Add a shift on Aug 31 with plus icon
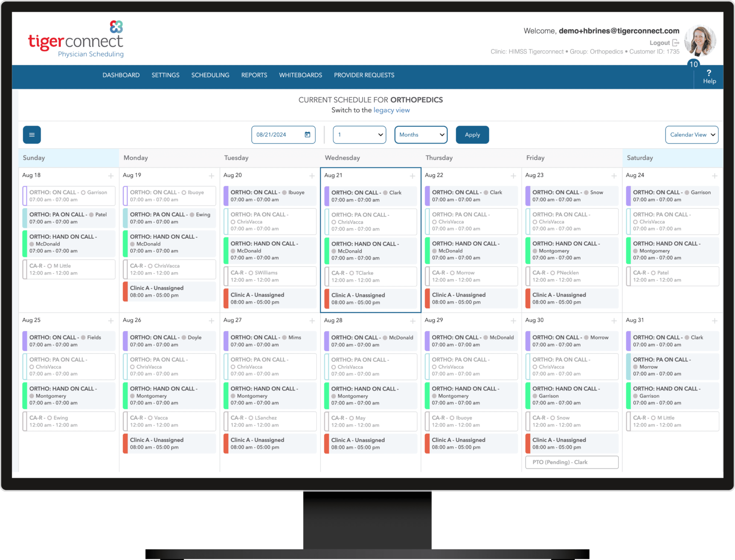Screen dimensions: 735x560 [715, 321]
